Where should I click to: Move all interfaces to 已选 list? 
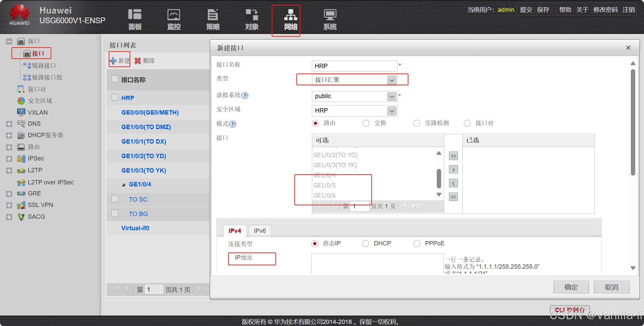[x=453, y=156]
